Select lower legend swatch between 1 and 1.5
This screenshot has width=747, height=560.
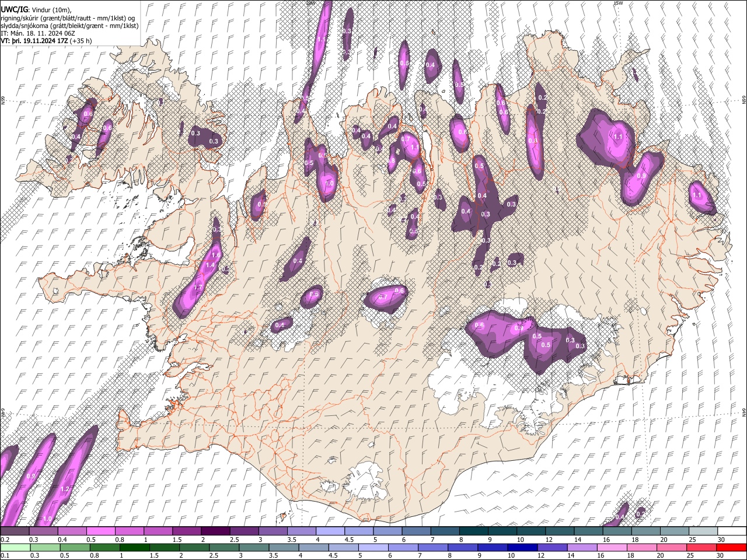point(135,548)
